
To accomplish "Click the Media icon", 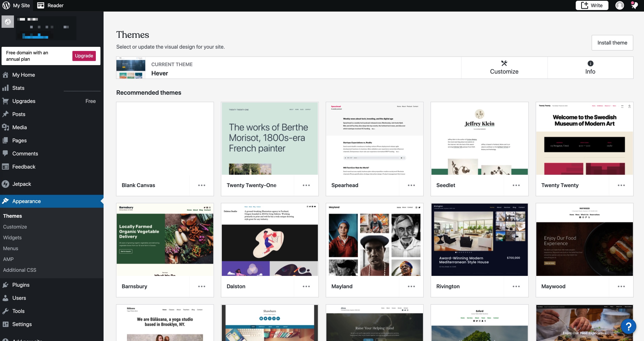I will pos(5,127).
